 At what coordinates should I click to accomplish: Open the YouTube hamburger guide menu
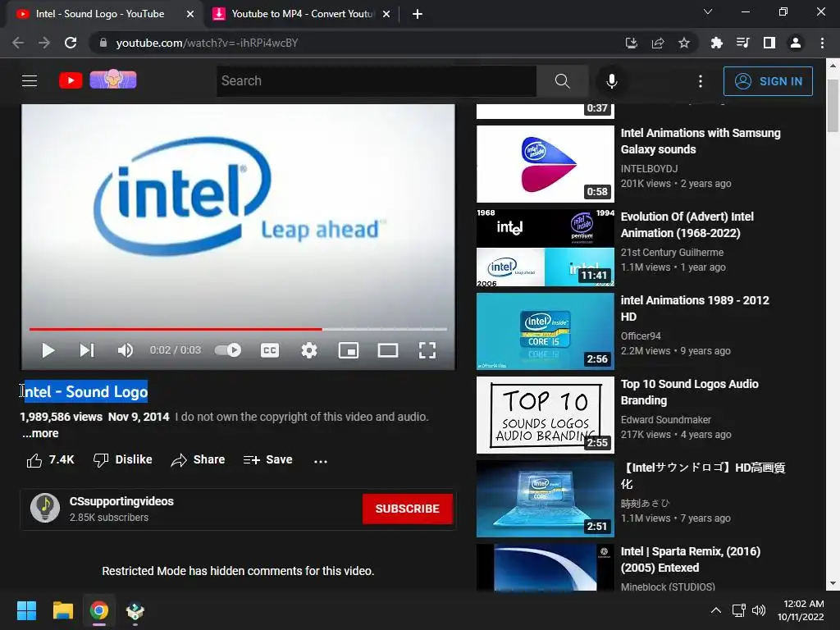pyautogui.click(x=30, y=81)
